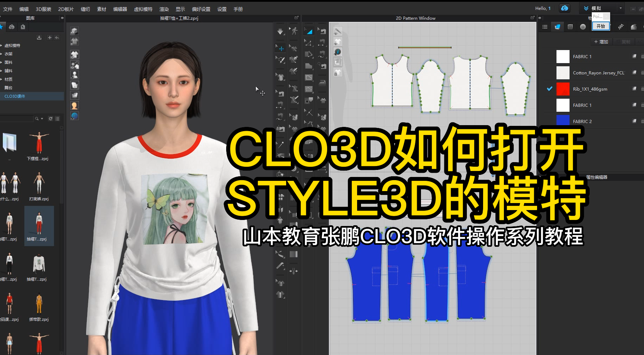644x355 pixels.
Task: Open the 下摆捏 project thumbnail
Action: (39, 146)
